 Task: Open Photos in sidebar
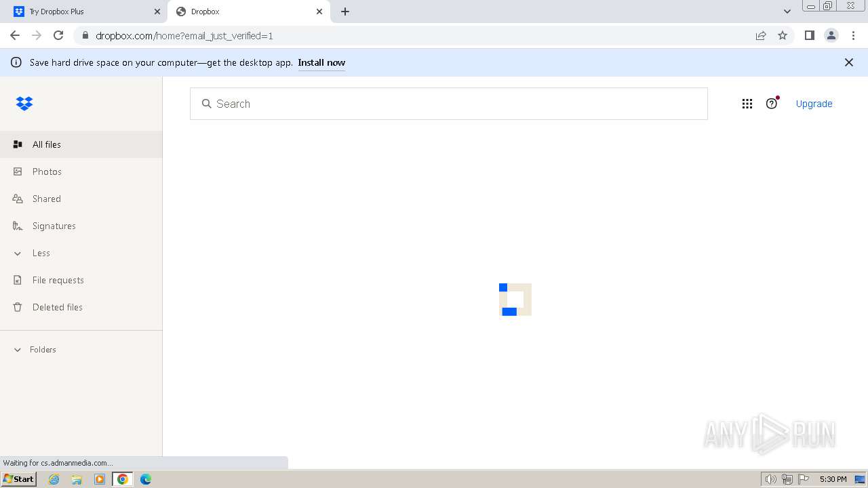click(x=81, y=171)
